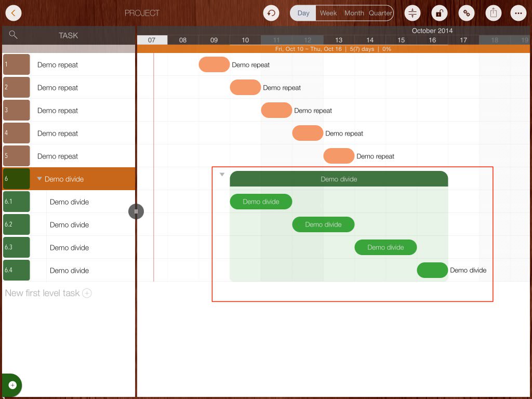Screen dimensions: 532x399
Task: Click the panel divider handle
Action: [x=136, y=211]
